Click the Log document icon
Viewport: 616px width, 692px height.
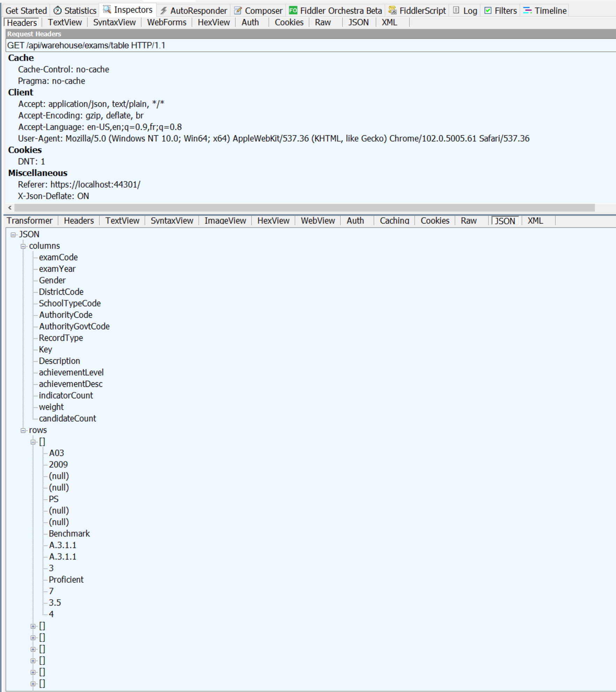coord(456,10)
